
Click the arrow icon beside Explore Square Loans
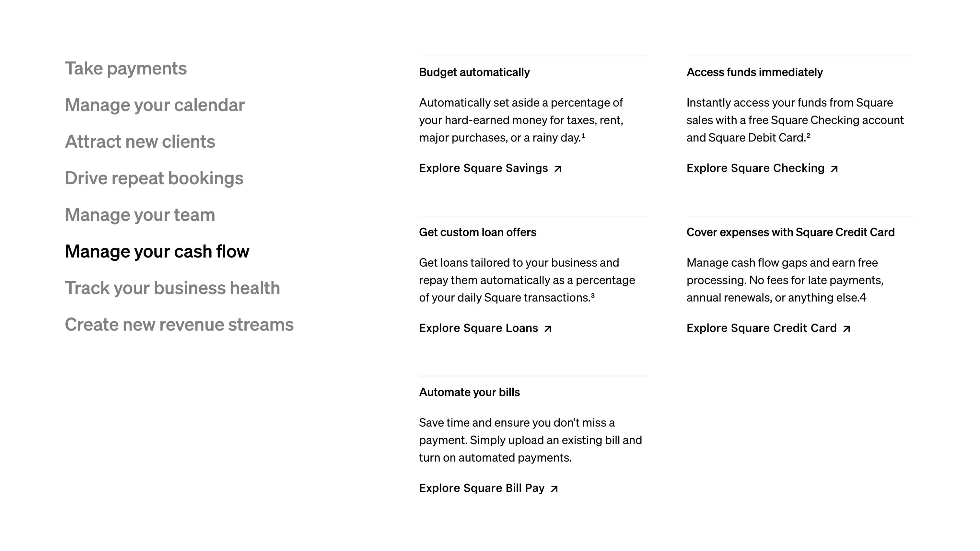tap(548, 329)
